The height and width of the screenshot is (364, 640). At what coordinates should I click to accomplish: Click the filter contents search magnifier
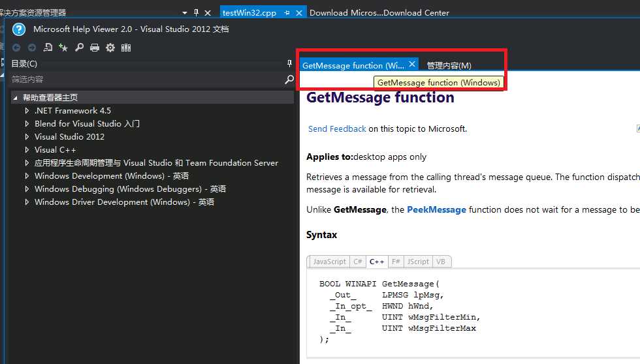(x=289, y=79)
